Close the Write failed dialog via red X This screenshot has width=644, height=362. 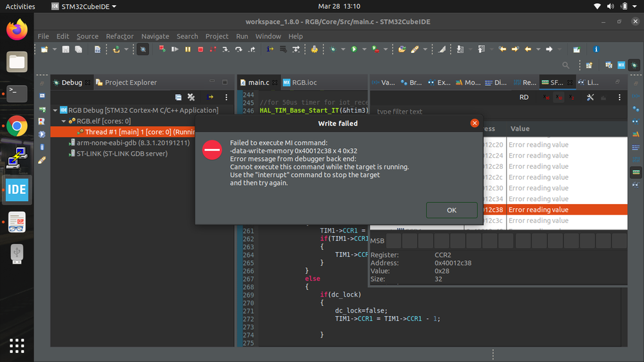pos(474,123)
